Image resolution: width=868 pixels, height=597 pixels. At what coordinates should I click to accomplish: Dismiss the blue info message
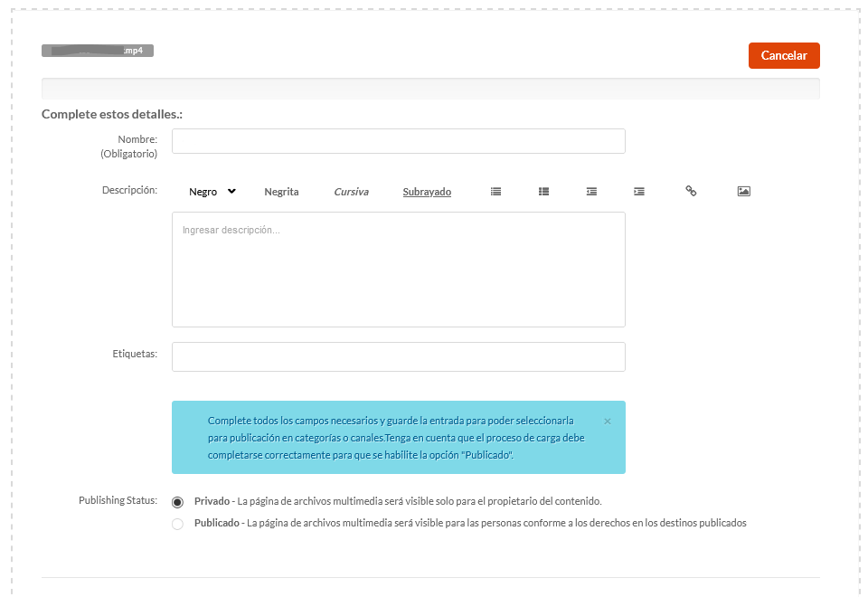pyautogui.click(x=608, y=422)
